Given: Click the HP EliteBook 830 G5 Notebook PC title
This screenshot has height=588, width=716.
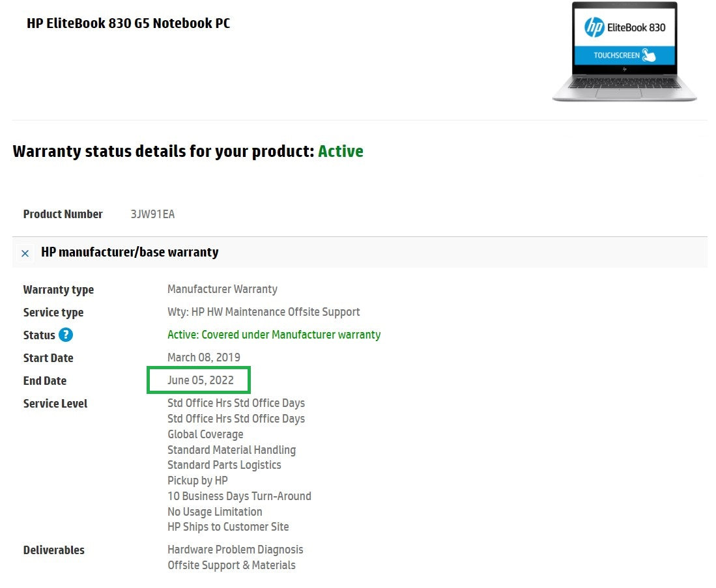Looking at the screenshot, I should (x=128, y=23).
